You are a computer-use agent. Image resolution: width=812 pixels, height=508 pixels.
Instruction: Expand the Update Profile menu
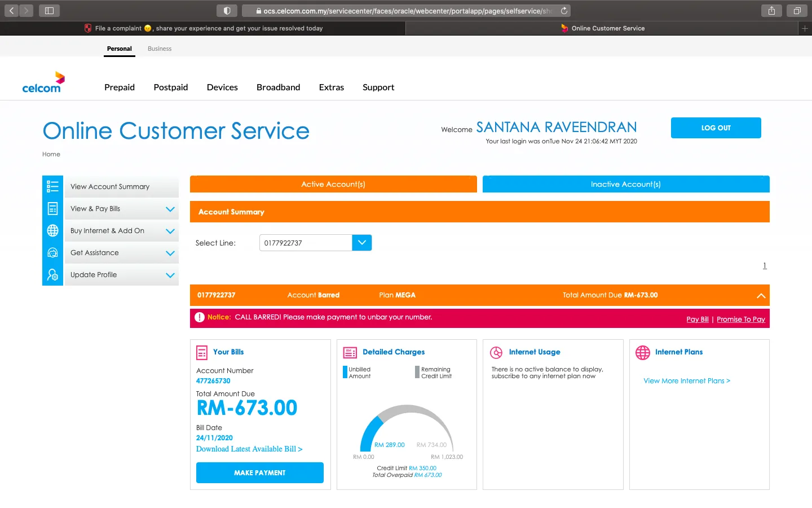170,275
